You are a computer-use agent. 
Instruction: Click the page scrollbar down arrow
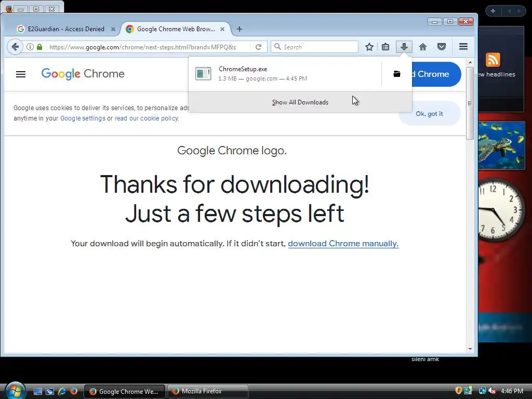coord(470,349)
